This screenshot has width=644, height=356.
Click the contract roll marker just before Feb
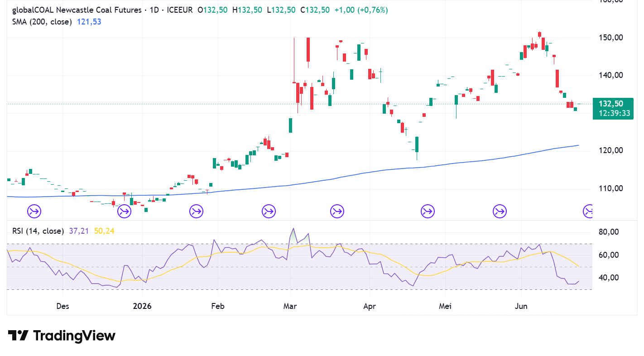pyautogui.click(x=196, y=211)
